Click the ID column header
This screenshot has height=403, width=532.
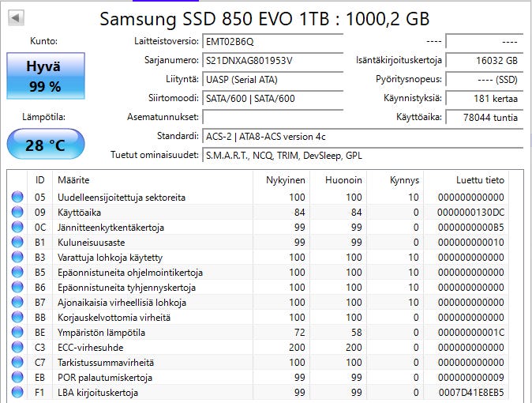39,179
